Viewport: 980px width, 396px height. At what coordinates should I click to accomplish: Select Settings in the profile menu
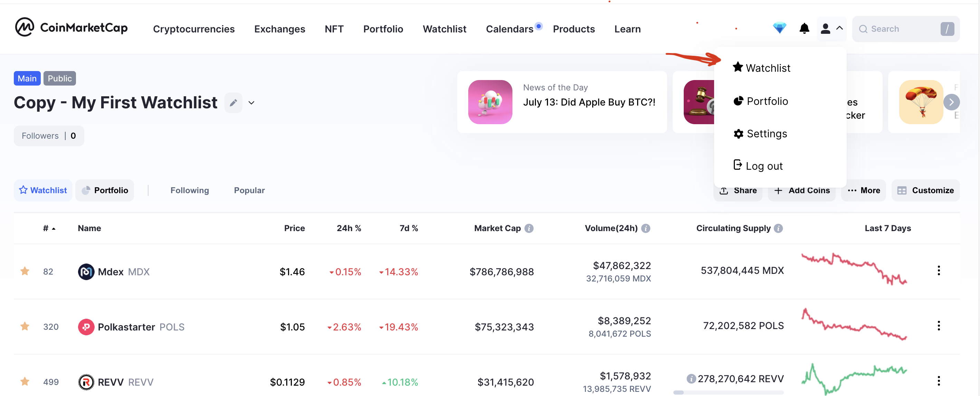click(x=766, y=134)
